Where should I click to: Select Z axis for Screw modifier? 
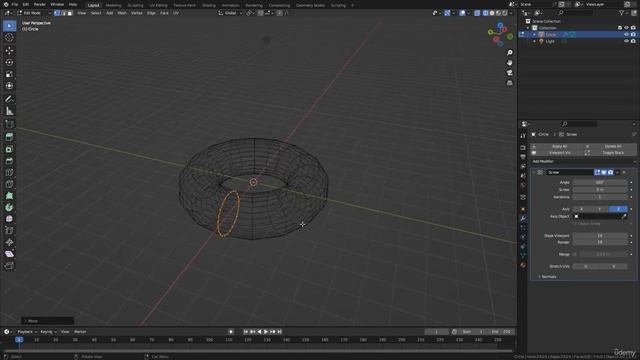(618, 209)
